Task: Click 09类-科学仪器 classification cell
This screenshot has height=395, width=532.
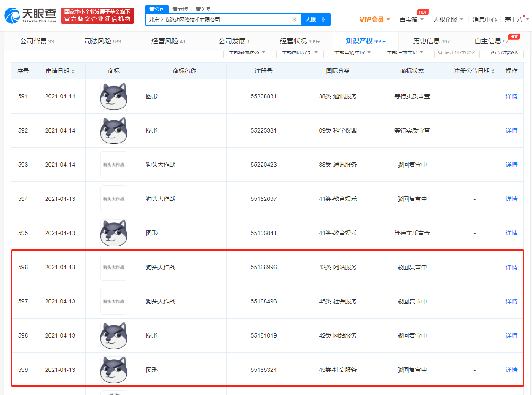Action: [x=338, y=130]
